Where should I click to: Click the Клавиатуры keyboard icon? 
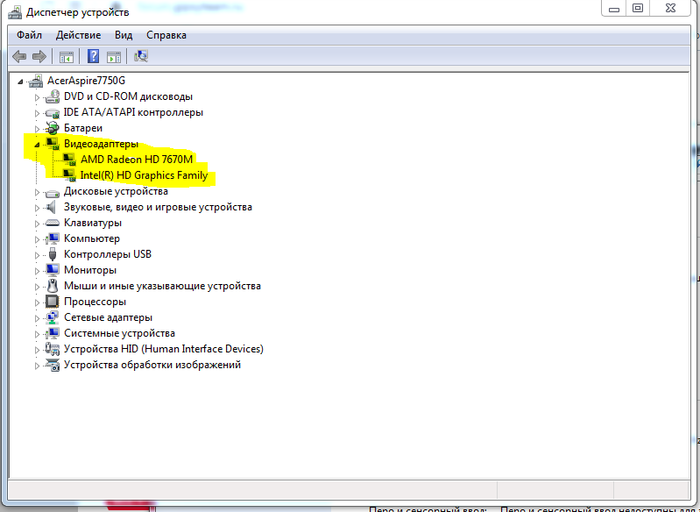[52, 223]
